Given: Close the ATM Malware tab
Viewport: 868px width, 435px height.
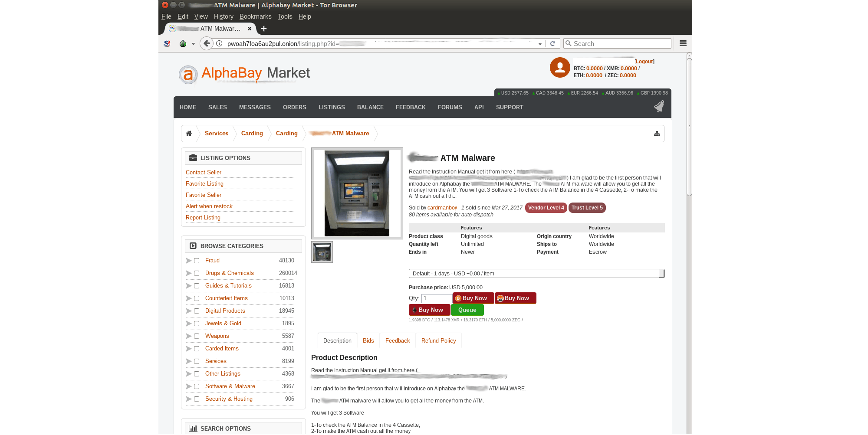Looking at the screenshot, I should (250, 29).
